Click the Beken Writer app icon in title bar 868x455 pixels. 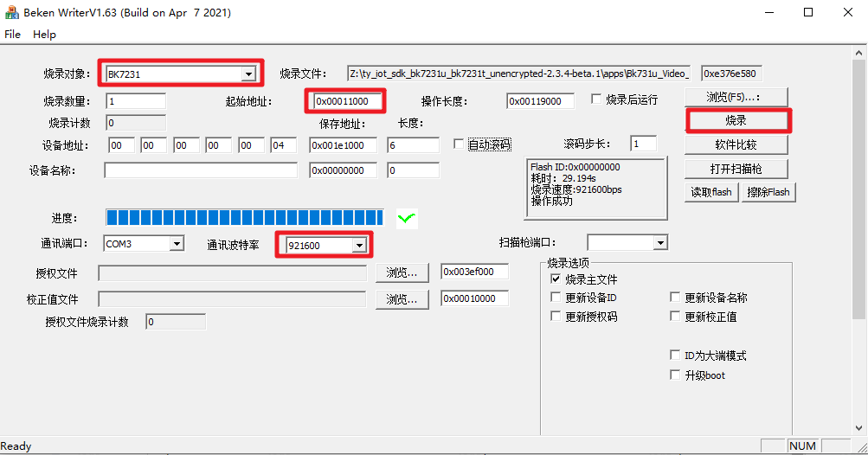[x=11, y=12]
